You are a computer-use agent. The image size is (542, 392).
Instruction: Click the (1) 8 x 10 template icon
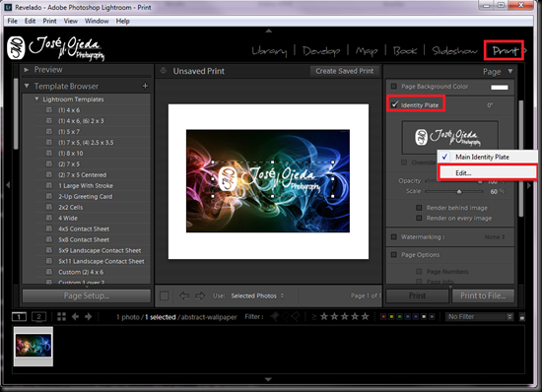pos(49,153)
